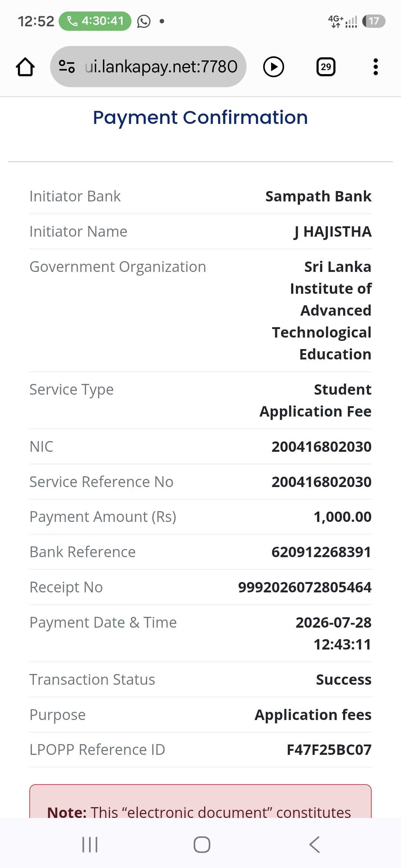Tap the ongoing call timer pill
The width and height of the screenshot is (401, 868).
click(95, 21)
